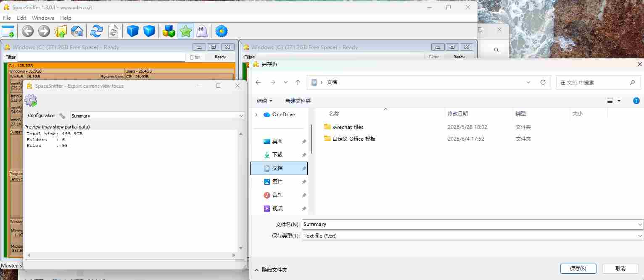Toggle file classes style colored cubes icon
Screen dimensions: 644x280
tap(169, 31)
